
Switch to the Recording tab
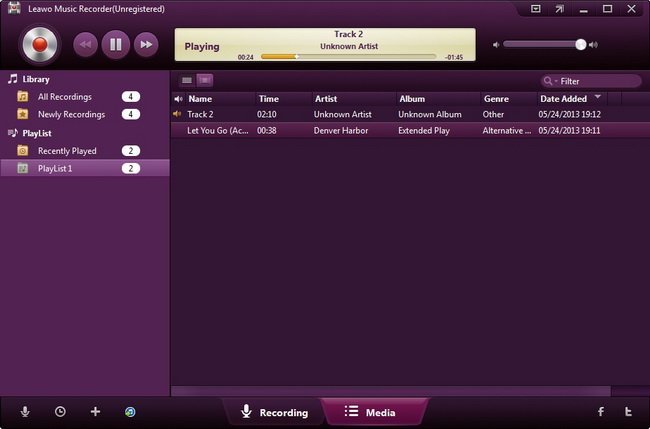click(x=274, y=412)
